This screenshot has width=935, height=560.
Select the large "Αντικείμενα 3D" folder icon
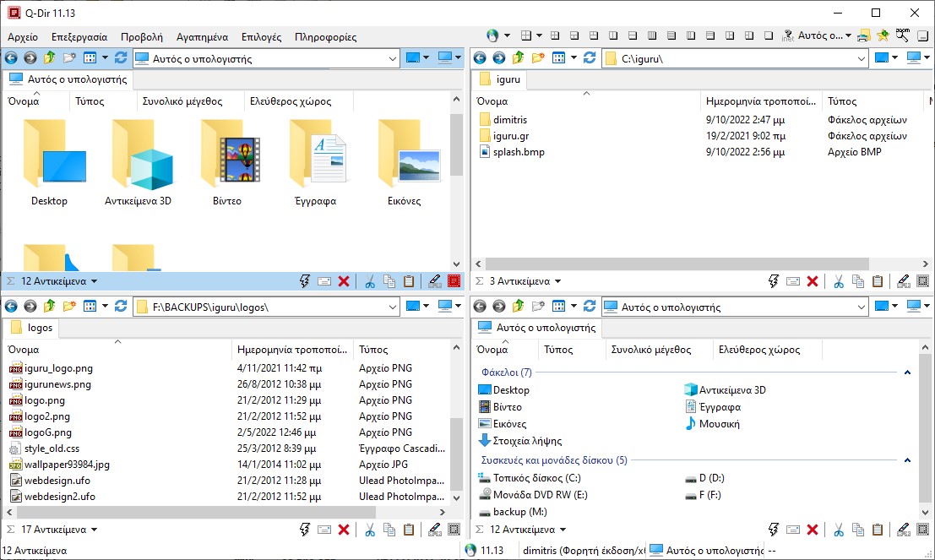click(139, 163)
